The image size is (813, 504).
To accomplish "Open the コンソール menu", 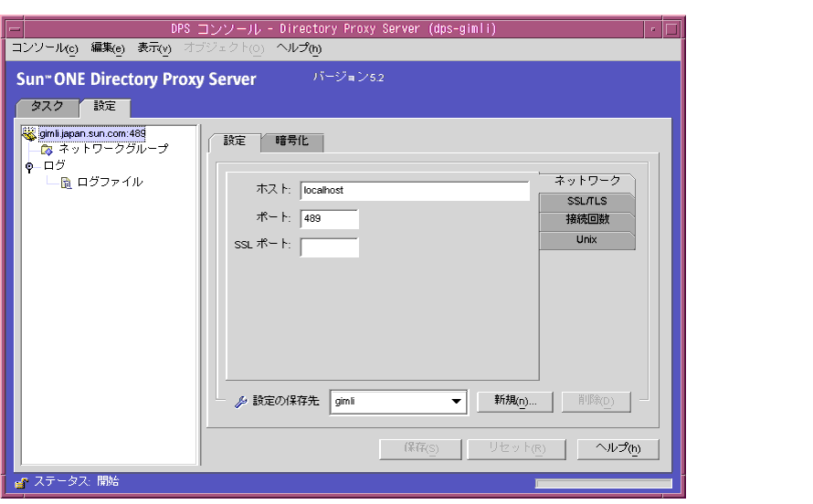I will [45, 48].
